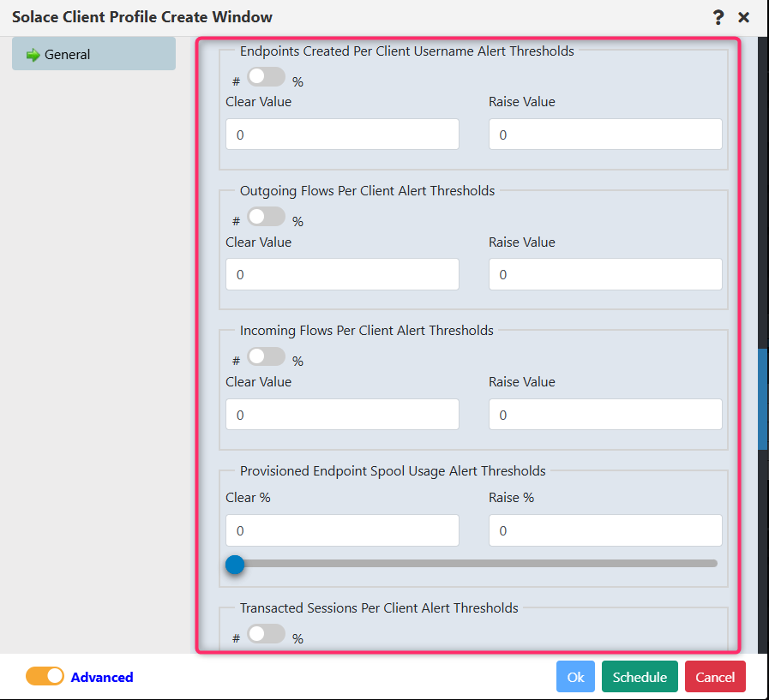This screenshot has height=700, width=769.
Task: Click 'Incoming Flows Per Client Alert Thresholds' heading
Action: pyautogui.click(x=366, y=331)
